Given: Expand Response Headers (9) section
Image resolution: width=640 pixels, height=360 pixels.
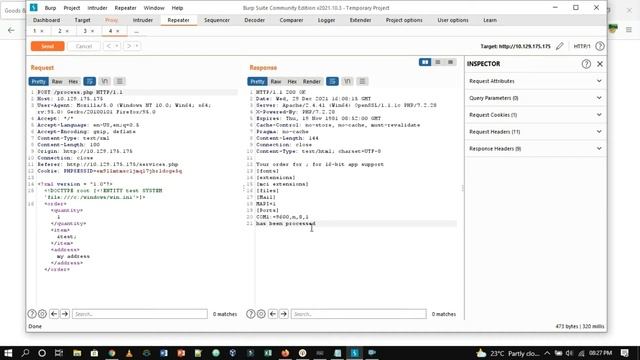Looking at the screenshot, I should 535,149.
